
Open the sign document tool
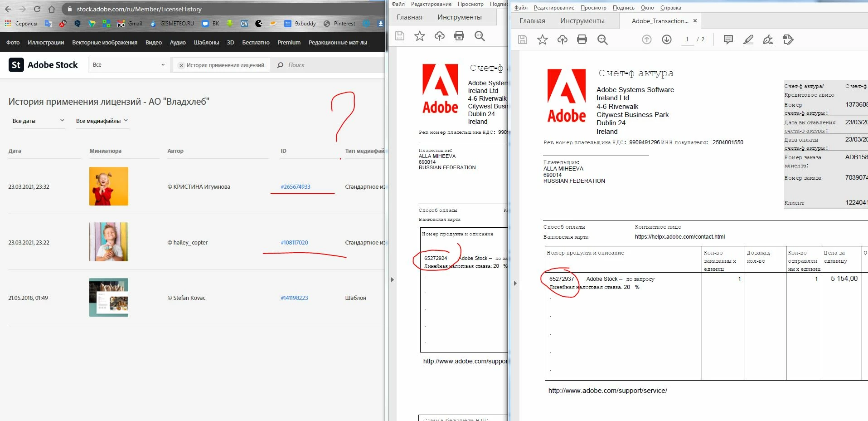(x=768, y=39)
